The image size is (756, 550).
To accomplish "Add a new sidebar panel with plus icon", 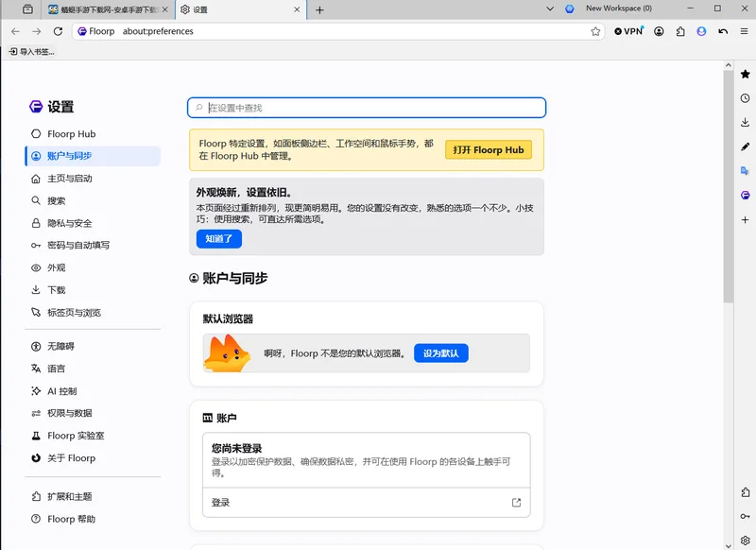I will [746, 219].
